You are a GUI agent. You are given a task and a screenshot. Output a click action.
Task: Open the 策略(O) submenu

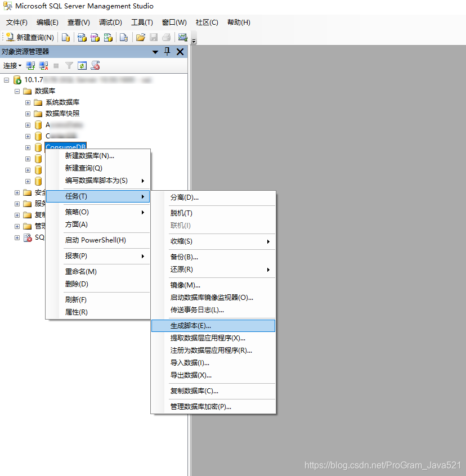pyautogui.click(x=98, y=212)
